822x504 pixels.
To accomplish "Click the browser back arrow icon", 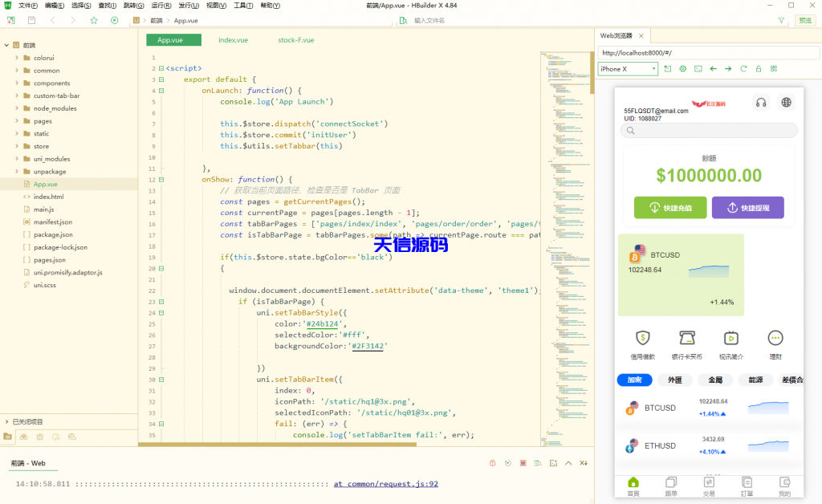I will (x=713, y=69).
